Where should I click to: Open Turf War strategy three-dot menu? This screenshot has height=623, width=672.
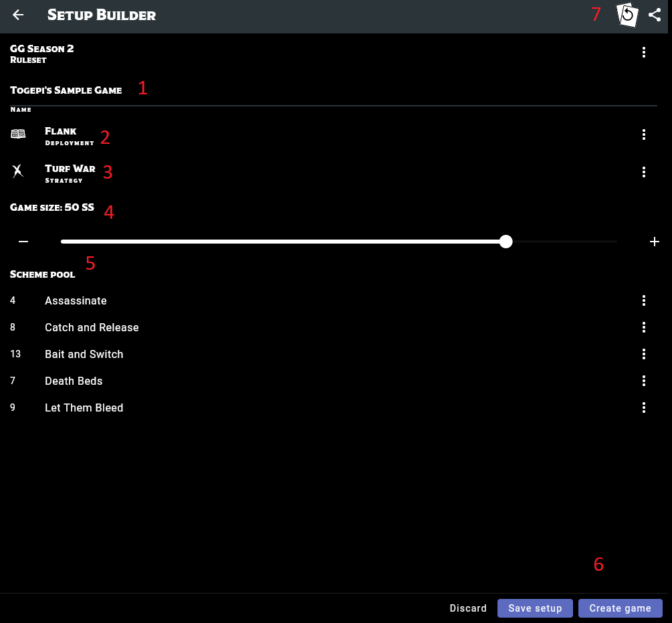643,172
